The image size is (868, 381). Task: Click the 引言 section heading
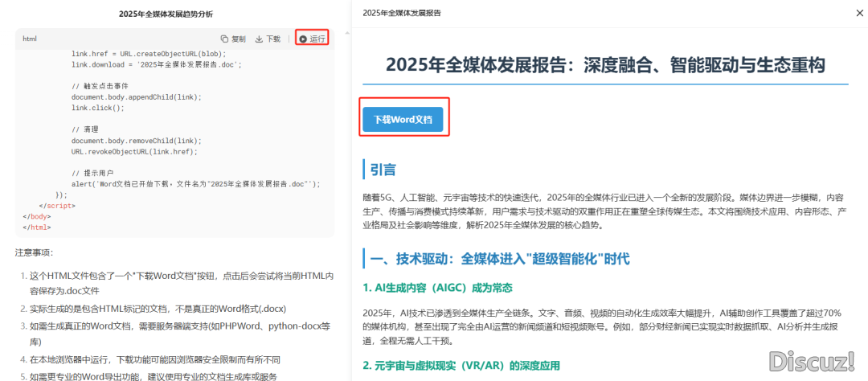coord(383,170)
